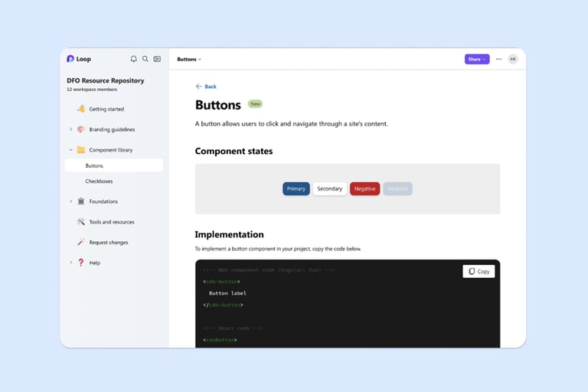Click the 'Button label' code line

[x=227, y=293]
